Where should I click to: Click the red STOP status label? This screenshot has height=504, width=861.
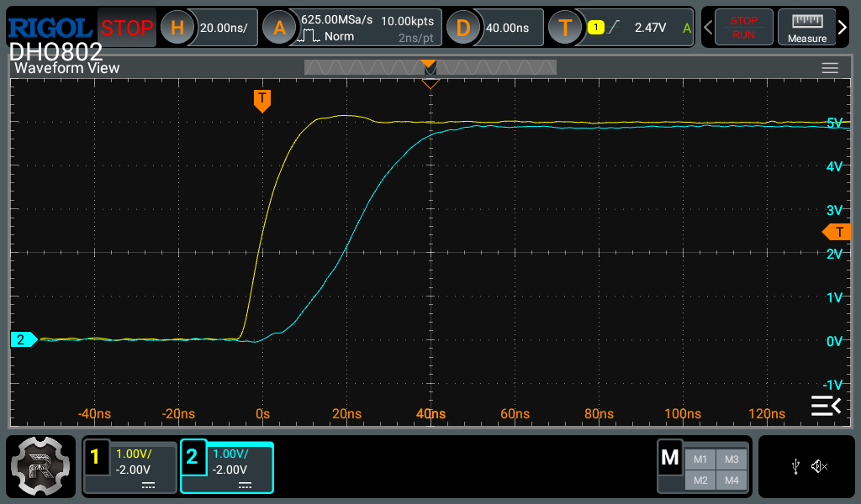(x=127, y=28)
